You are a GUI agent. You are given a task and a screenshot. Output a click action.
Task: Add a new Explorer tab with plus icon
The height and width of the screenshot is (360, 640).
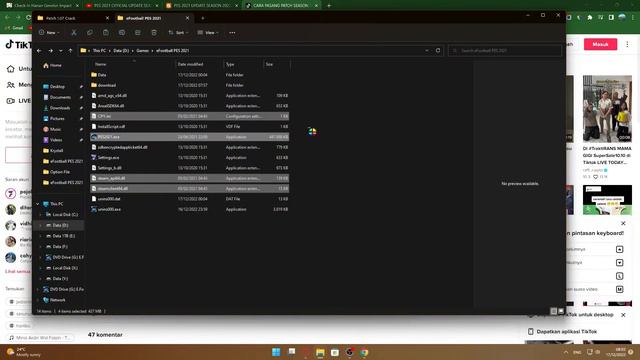tap(203, 18)
